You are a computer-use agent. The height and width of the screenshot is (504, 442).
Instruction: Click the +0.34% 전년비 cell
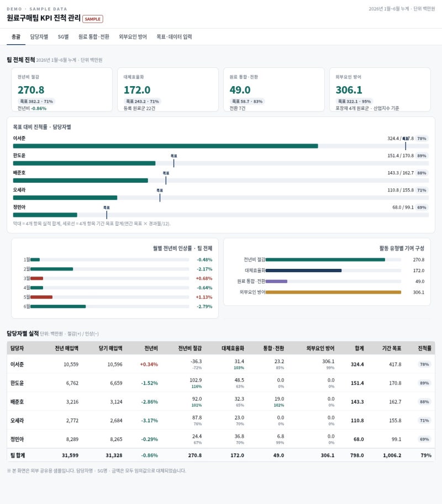149,364
